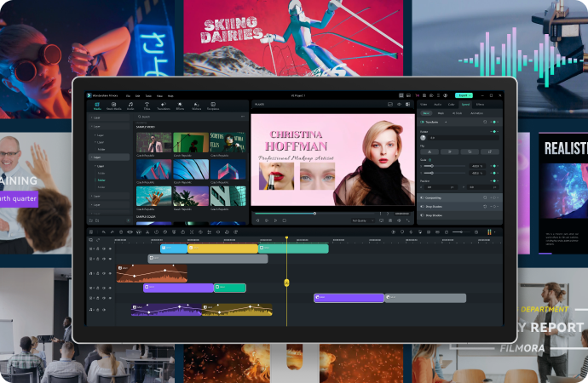Click the Transform keyframe diamond
The width and height of the screenshot is (588, 383).
coord(494,122)
